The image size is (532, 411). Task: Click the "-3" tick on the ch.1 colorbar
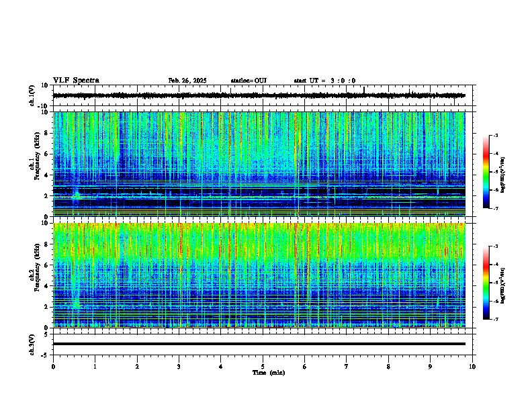495,136
